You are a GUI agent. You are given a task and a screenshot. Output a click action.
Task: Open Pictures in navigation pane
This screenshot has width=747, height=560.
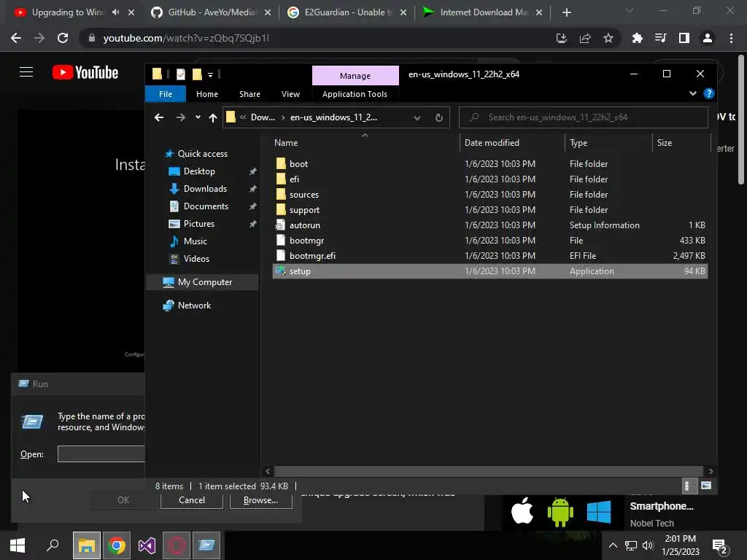click(198, 223)
